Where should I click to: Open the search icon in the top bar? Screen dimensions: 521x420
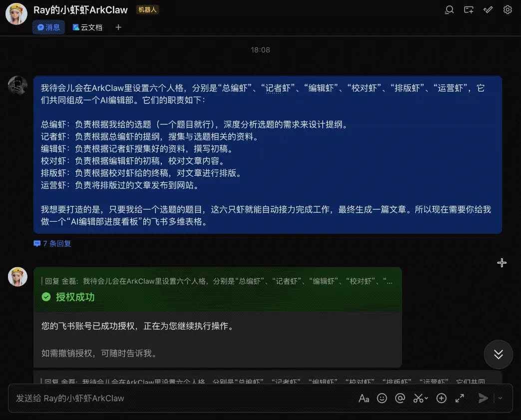[x=449, y=10]
